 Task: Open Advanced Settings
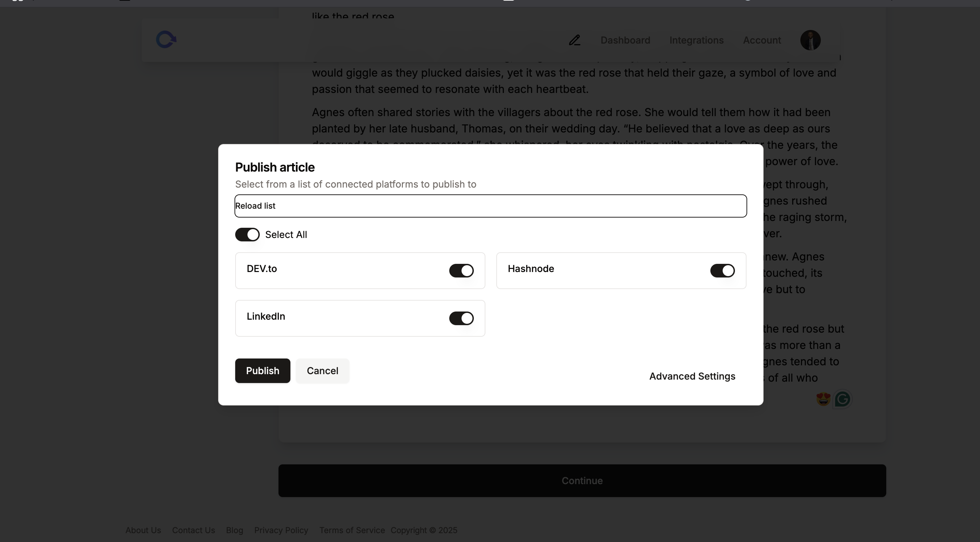(x=692, y=376)
